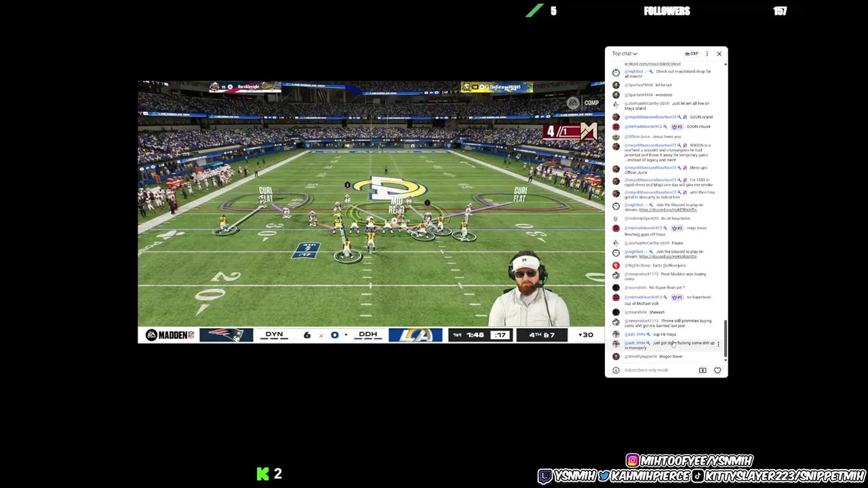
Task: Click JoshuaMcCarthy avatar by 'Just let em all live'
Action: click(616, 104)
